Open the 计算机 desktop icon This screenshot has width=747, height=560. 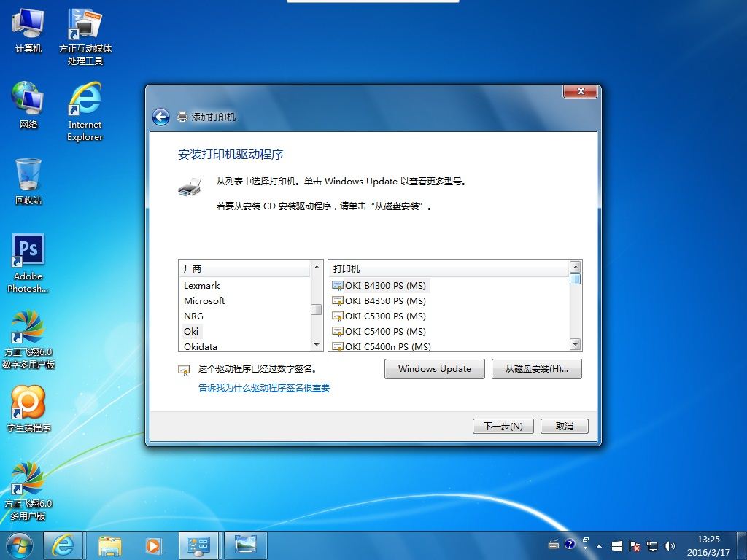pyautogui.click(x=28, y=31)
